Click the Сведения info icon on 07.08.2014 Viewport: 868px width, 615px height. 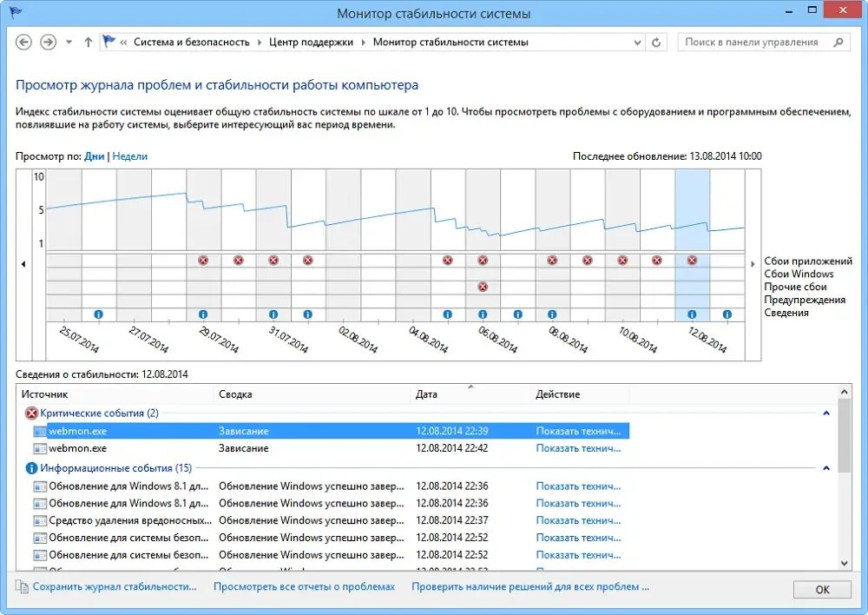[517, 314]
